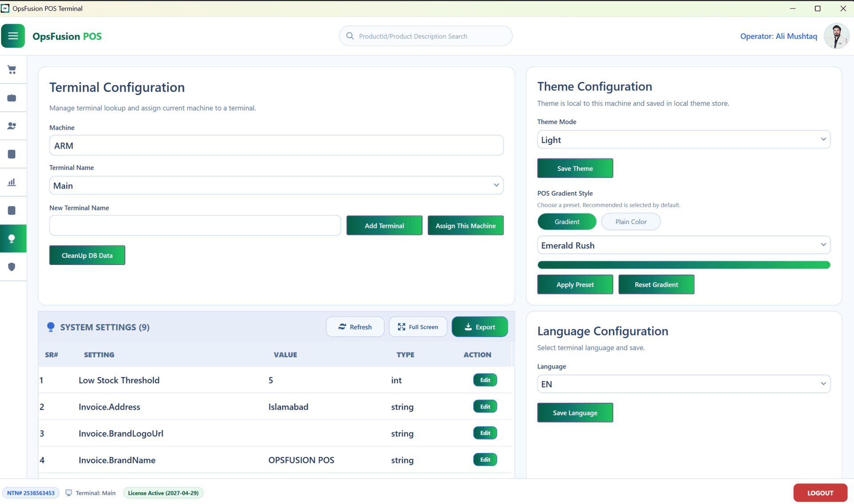Click the monitor icon beside Terminal: Main
The height and width of the screenshot is (504, 854).
tap(69, 493)
